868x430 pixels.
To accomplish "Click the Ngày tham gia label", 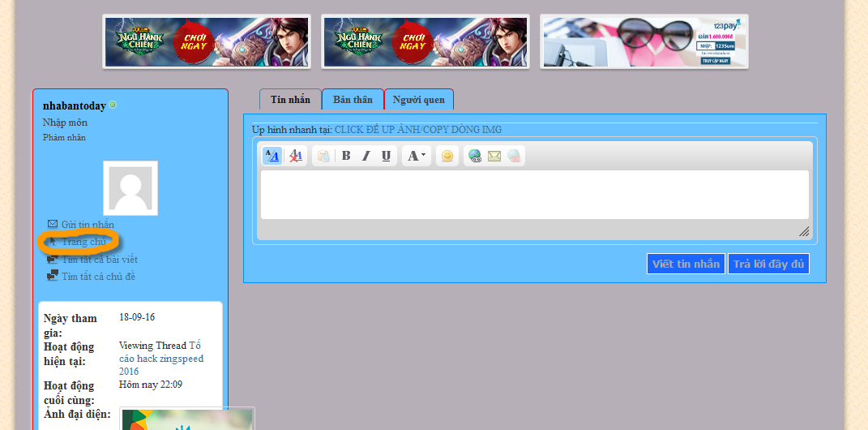I will 71,326.
